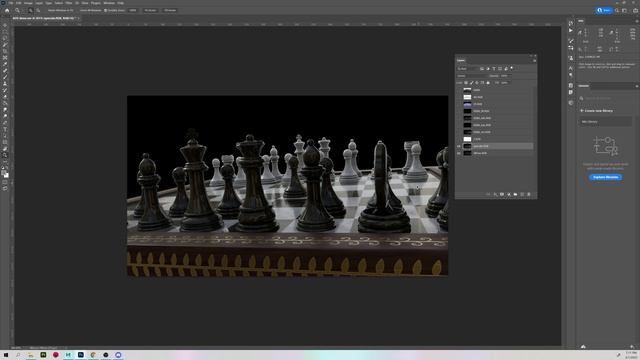
Task: Open the Libraries panel options menu
Action: [637, 86]
